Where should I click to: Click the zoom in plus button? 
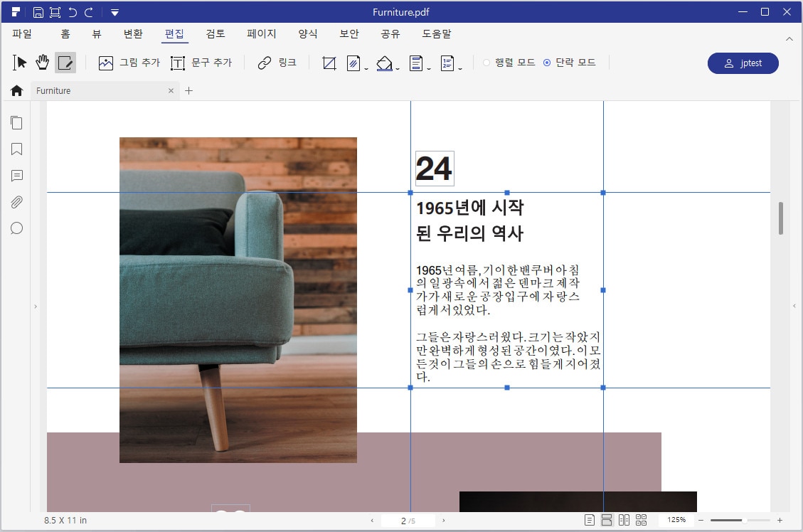780,520
